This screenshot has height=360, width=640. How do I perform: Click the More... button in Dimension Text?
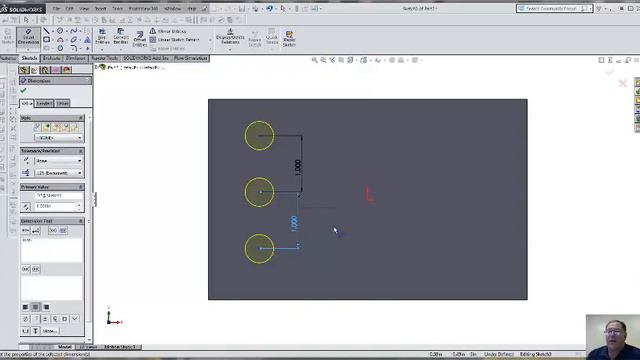click(50, 331)
